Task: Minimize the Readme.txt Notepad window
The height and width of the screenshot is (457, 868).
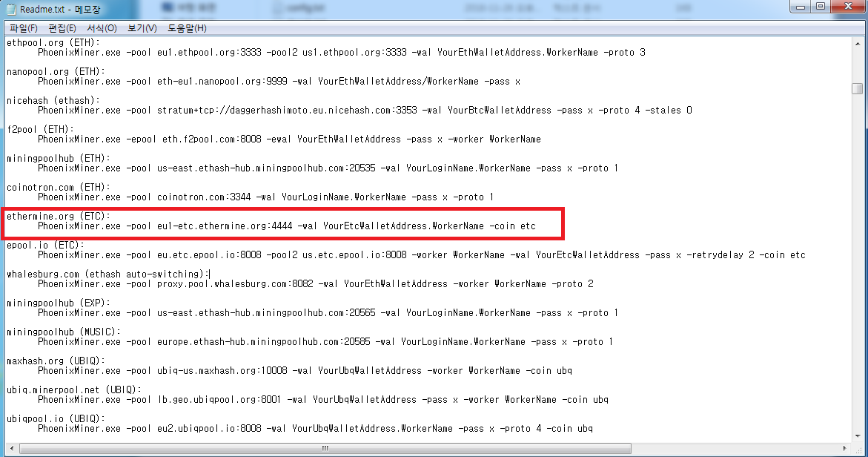Action: point(801,7)
